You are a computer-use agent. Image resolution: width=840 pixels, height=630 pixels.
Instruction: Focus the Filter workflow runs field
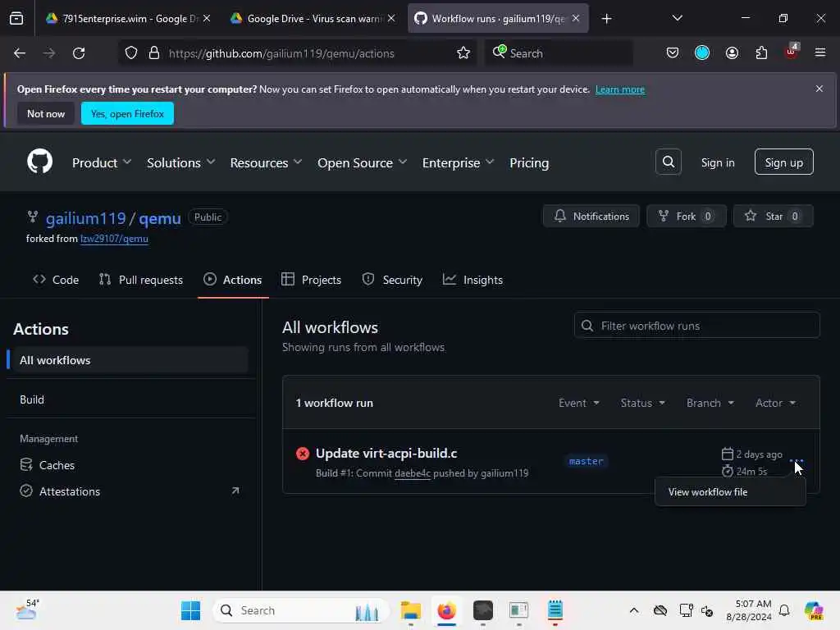pyautogui.click(x=696, y=326)
